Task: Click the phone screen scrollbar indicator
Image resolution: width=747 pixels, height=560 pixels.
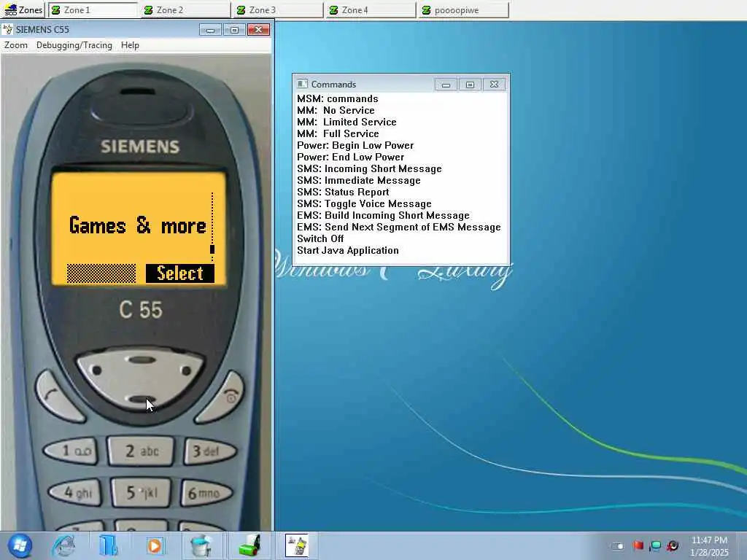Action: pyautogui.click(x=212, y=249)
